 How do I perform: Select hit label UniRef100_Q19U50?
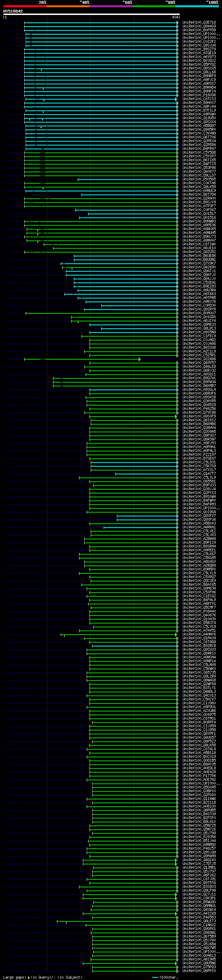pyautogui.click(x=199, y=118)
